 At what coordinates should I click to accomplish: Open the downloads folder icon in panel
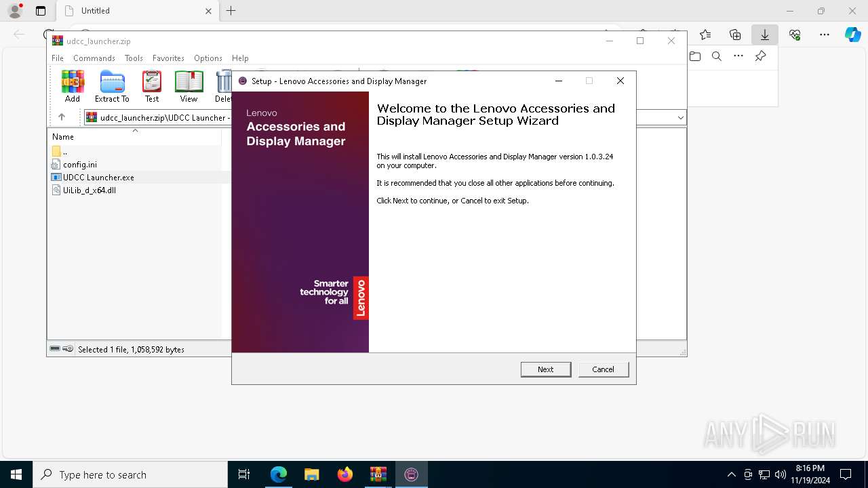pos(695,56)
